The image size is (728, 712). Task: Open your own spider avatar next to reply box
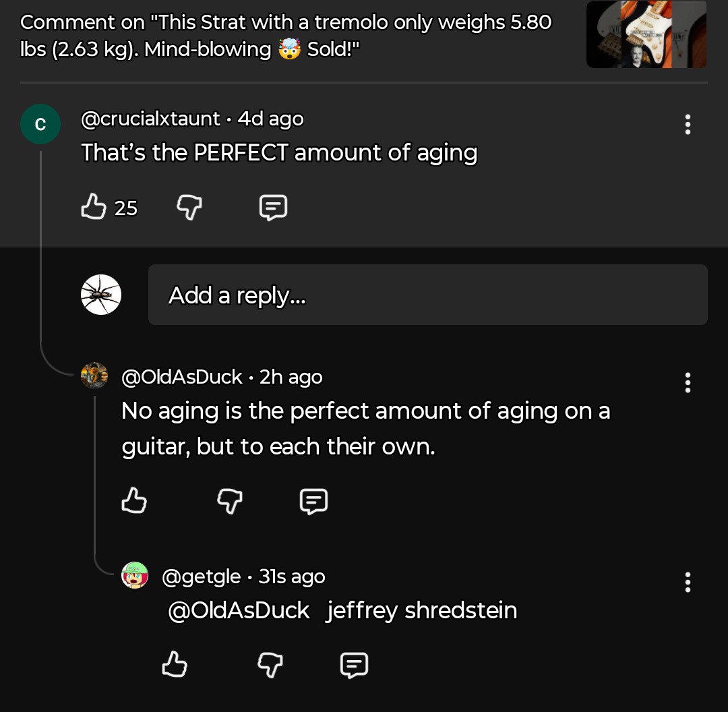(100, 294)
